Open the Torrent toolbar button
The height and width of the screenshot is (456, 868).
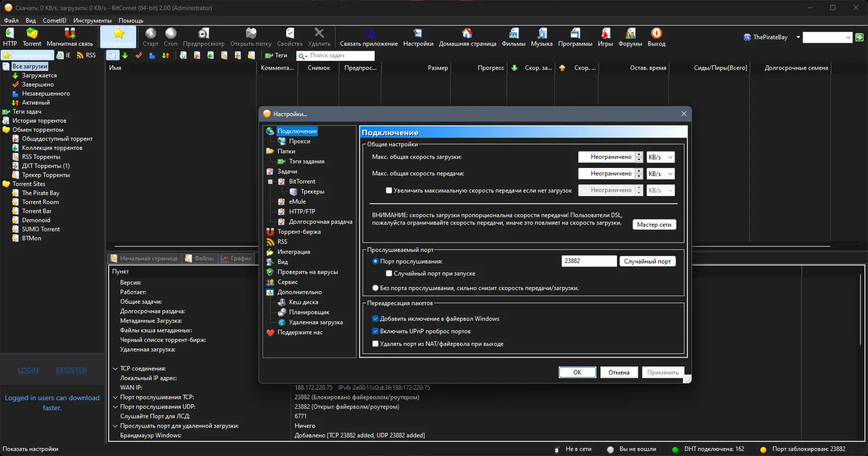click(32, 37)
